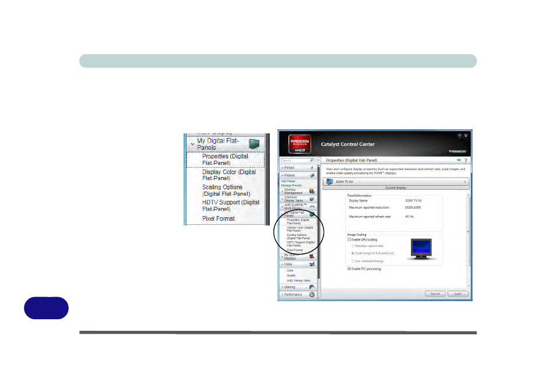Image resolution: width=556 pixels, height=392 pixels.
Task: Open Video Color settings
Action: tap(290, 270)
